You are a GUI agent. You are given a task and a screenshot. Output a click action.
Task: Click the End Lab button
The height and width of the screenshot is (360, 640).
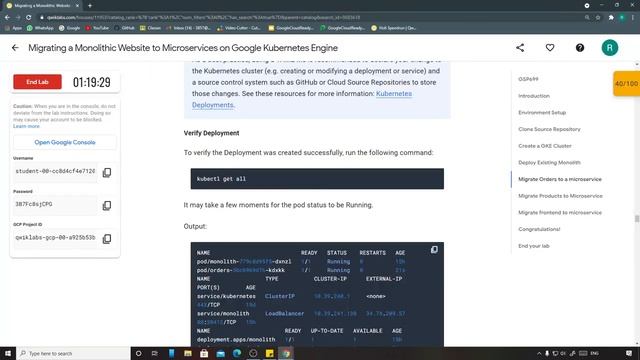pyautogui.click(x=37, y=82)
